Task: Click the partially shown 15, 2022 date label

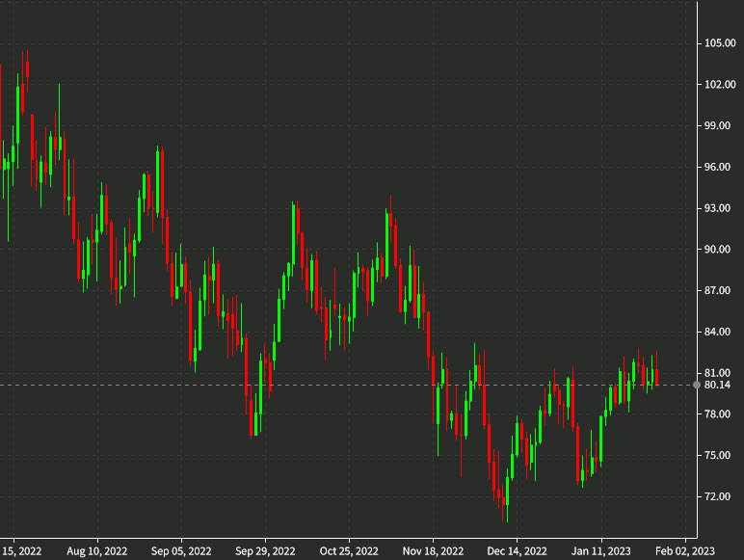Action: 21,551
